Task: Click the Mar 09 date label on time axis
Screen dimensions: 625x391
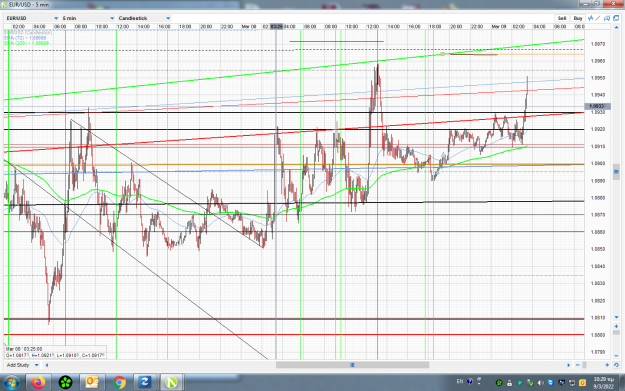Action: click(499, 27)
